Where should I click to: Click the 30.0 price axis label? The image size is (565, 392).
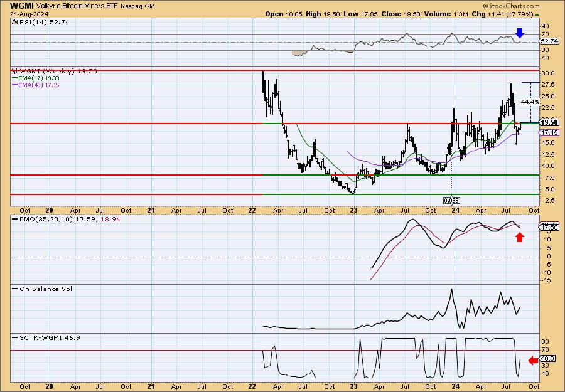(548, 73)
